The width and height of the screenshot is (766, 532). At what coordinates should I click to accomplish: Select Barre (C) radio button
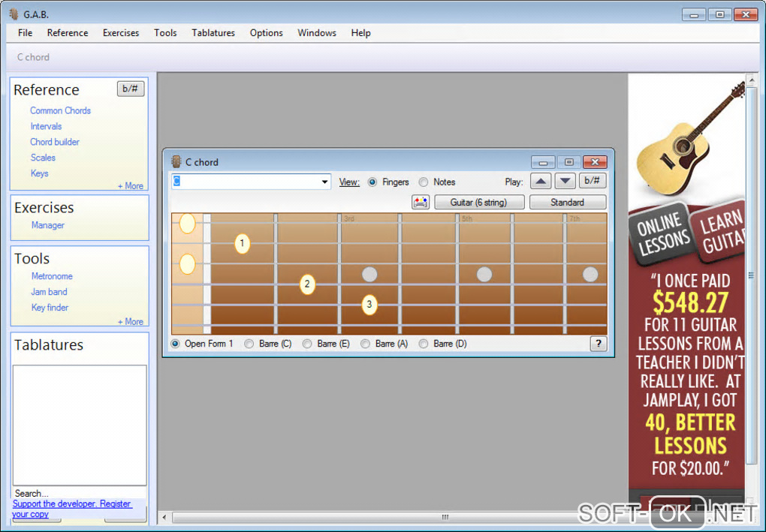(249, 344)
